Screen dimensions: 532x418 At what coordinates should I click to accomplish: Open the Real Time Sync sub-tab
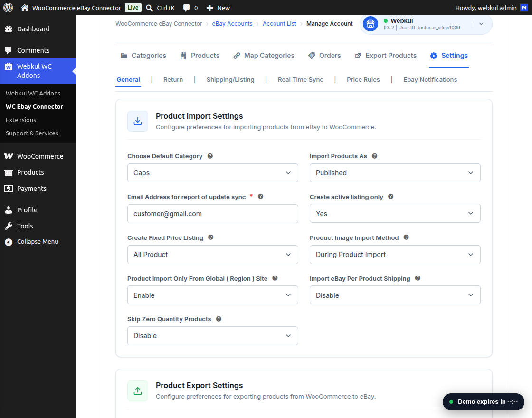301,80
